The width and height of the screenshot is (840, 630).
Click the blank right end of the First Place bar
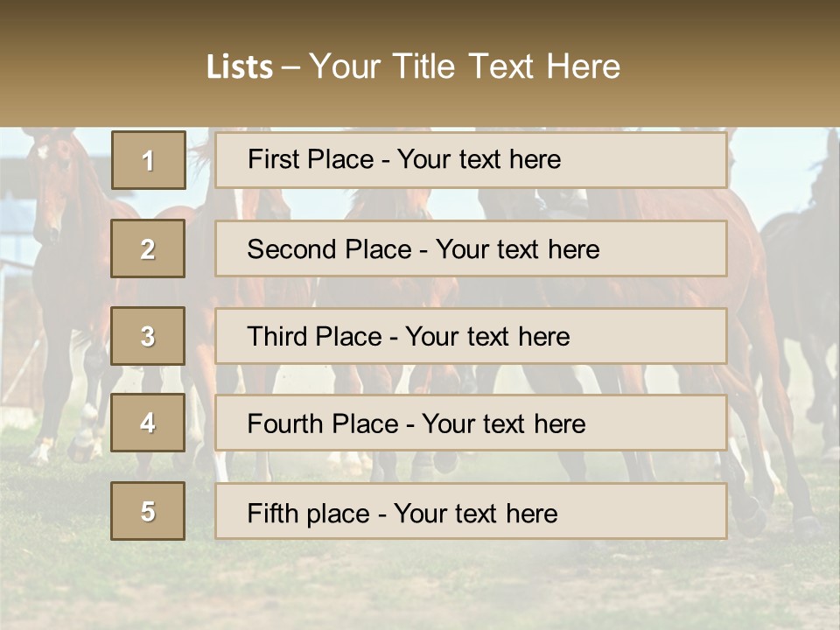point(665,159)
